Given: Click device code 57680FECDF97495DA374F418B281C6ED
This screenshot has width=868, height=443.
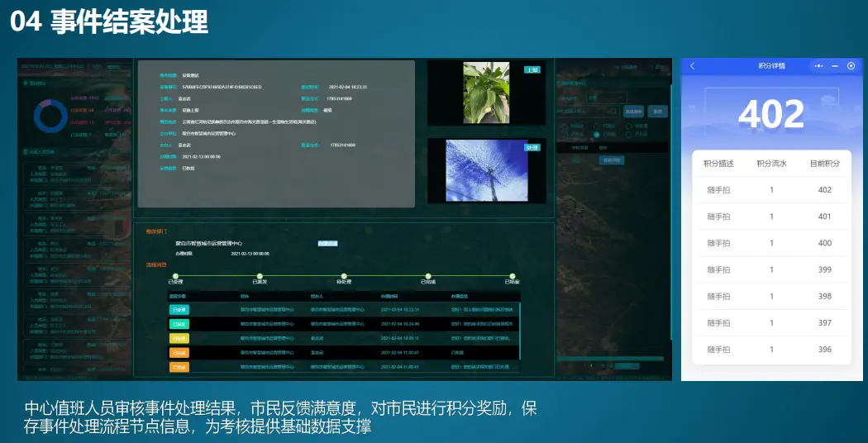Looking at the screenshot, I should pos(222,88).
